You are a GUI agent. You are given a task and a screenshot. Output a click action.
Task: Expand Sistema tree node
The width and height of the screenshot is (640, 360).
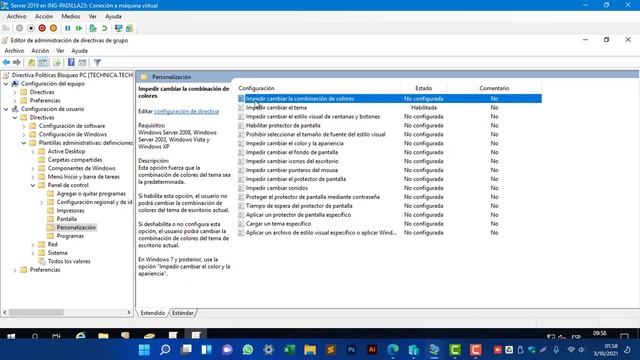(x=33, y=253)
